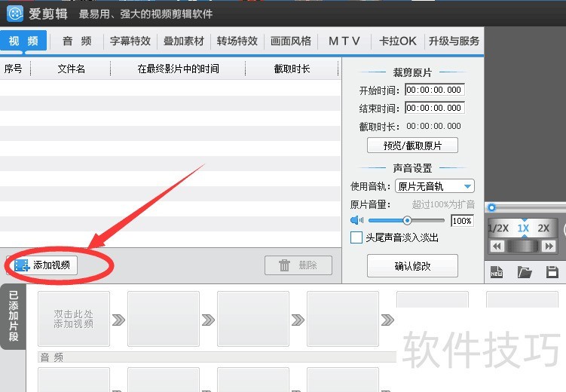Click the 原片音量 volume slider handle

pos(407,221)
